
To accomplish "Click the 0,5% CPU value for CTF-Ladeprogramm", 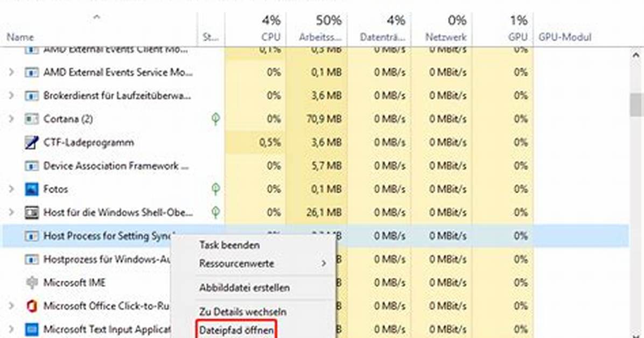I will point(270,143).
